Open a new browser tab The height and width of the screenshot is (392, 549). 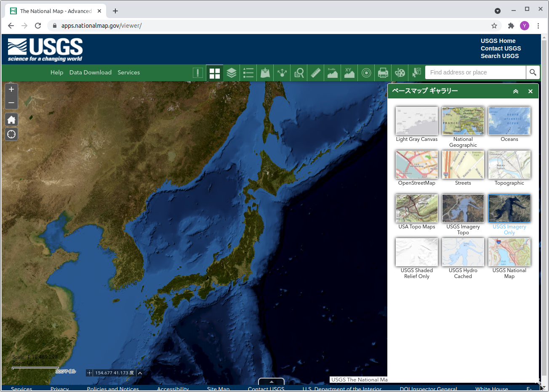point(115,11)
